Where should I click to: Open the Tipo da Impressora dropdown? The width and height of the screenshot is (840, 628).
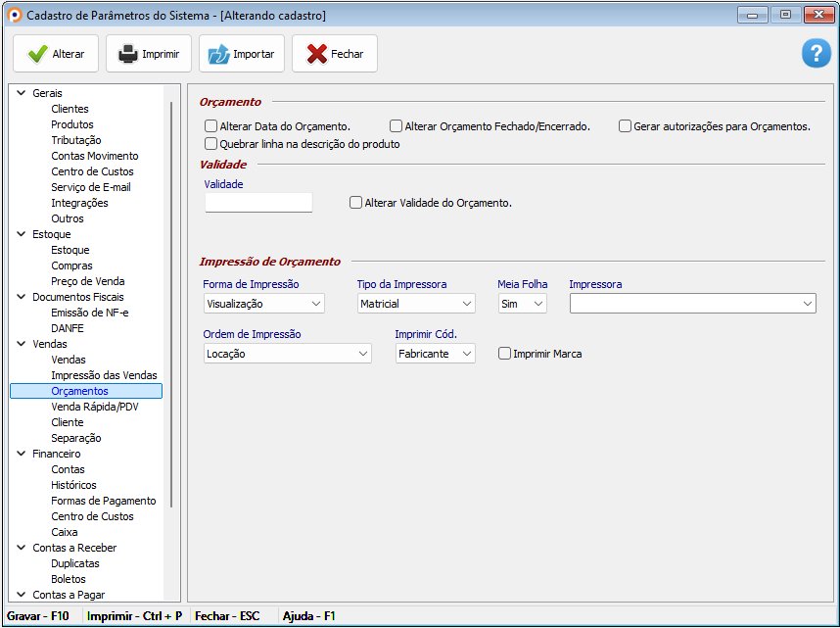(416, 304)
